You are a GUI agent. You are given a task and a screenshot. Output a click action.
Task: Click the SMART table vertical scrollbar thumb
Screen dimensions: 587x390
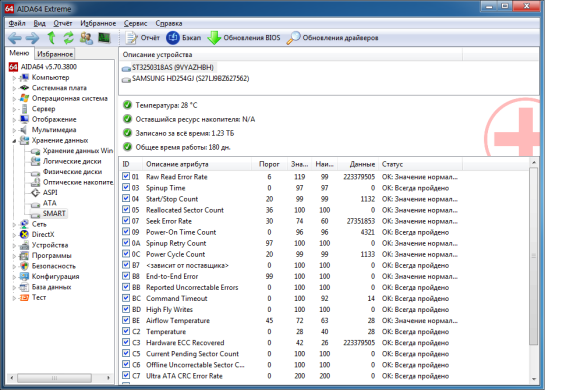click(534, 256)
